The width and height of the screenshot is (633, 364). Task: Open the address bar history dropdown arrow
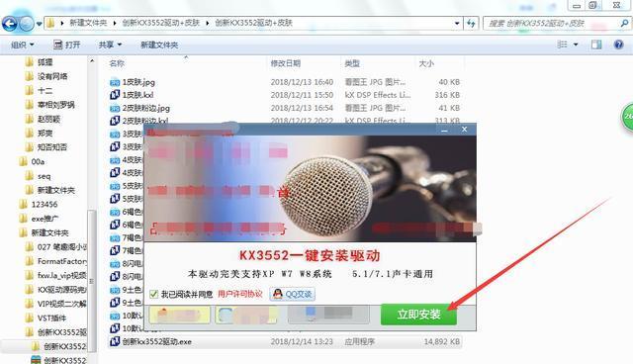pos(457,24)
